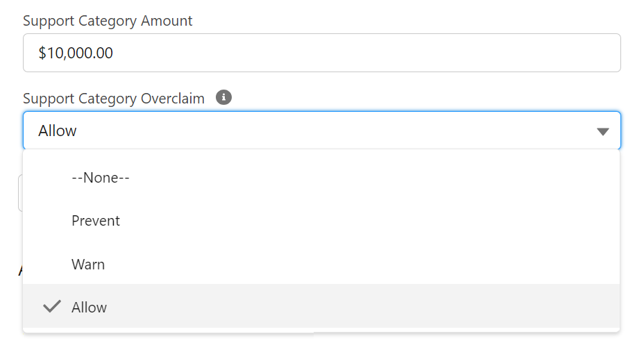Collapse the Support Category Overclaim combobox showing Allow

(x=321, y=131)
